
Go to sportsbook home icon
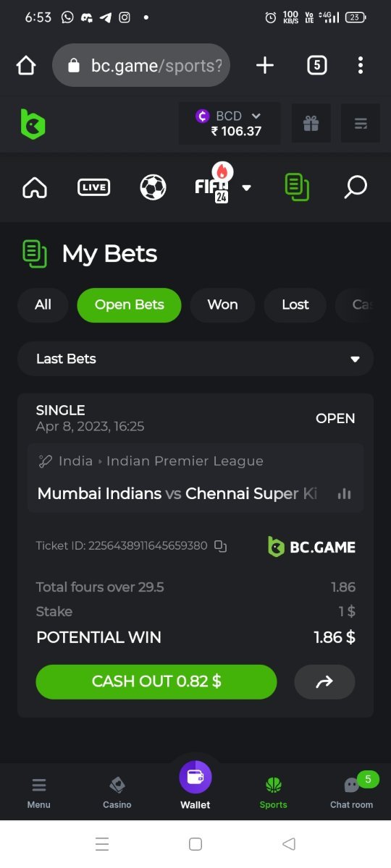35,187
